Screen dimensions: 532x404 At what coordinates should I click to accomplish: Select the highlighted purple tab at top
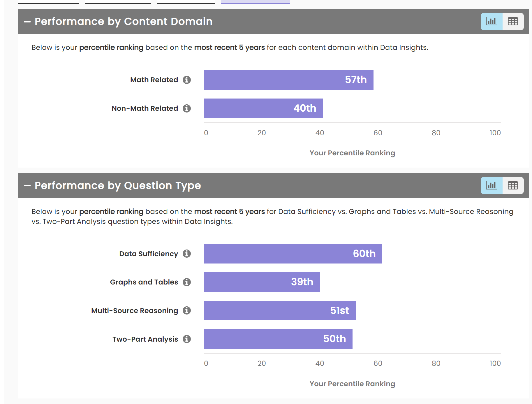point(255,2)
